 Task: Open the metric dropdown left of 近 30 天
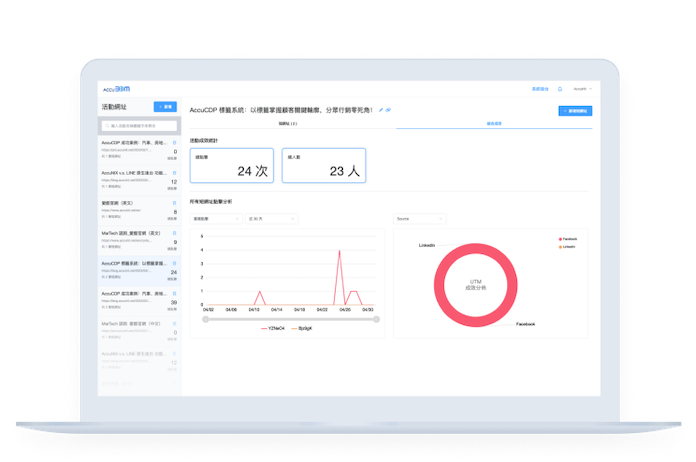click(x=216, y=219)
